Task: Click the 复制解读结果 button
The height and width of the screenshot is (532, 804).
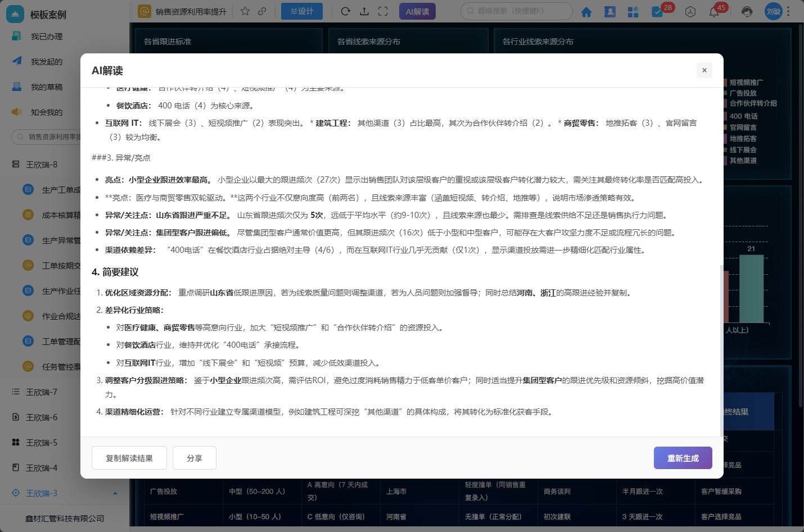Action: pos(129,458)
